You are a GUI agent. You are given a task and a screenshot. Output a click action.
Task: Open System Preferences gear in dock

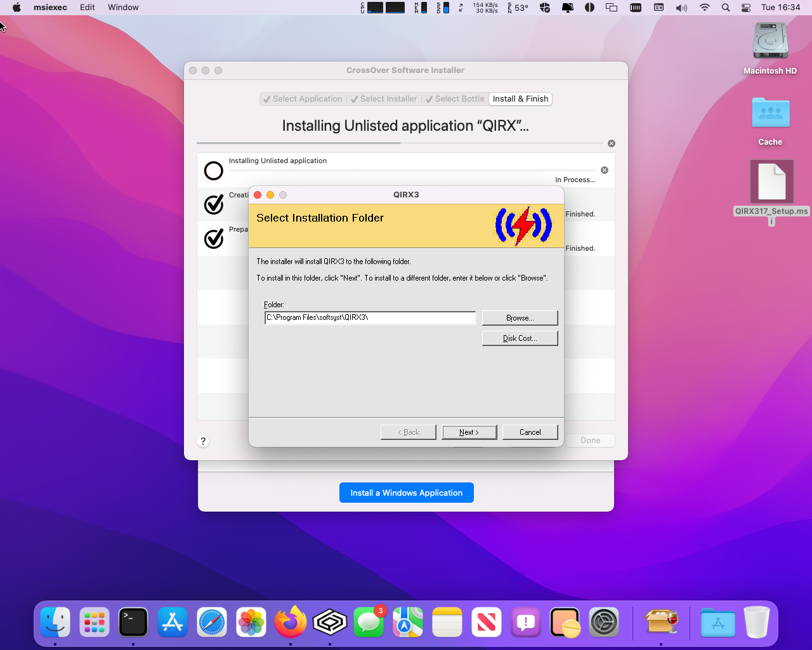(604, 622)
